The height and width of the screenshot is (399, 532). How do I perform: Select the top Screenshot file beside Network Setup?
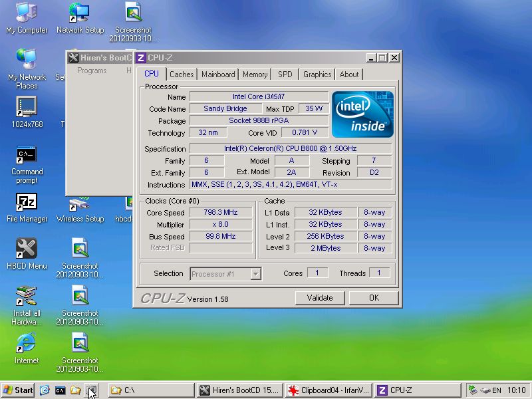133,23
